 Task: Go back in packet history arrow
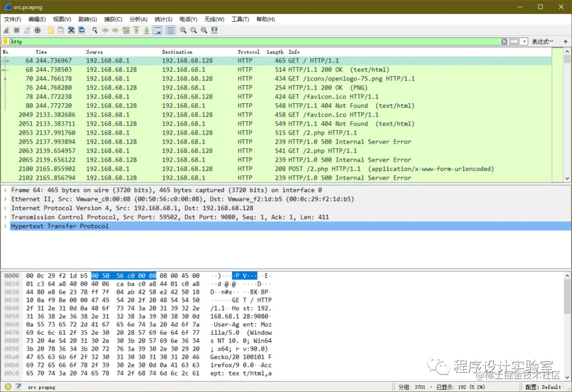[x=105, y=30]
